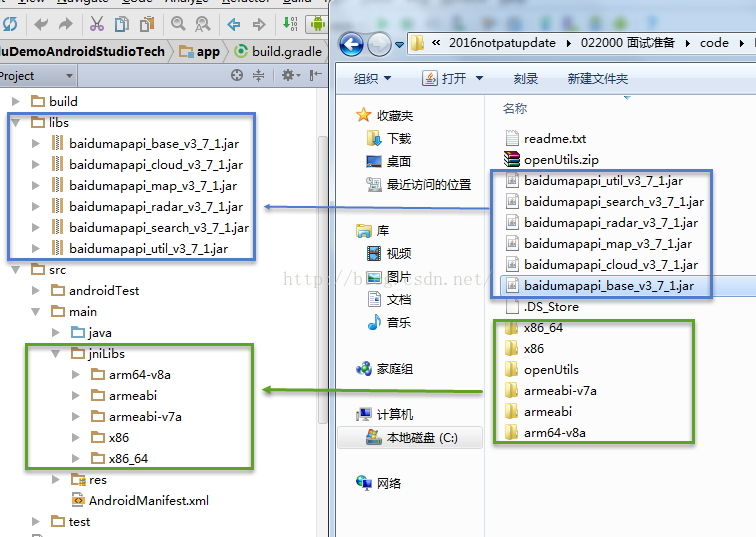The height and width of the screenshot is (537, 756).
Task: Click the app breadcrumb item
Action: click(200, 52)
